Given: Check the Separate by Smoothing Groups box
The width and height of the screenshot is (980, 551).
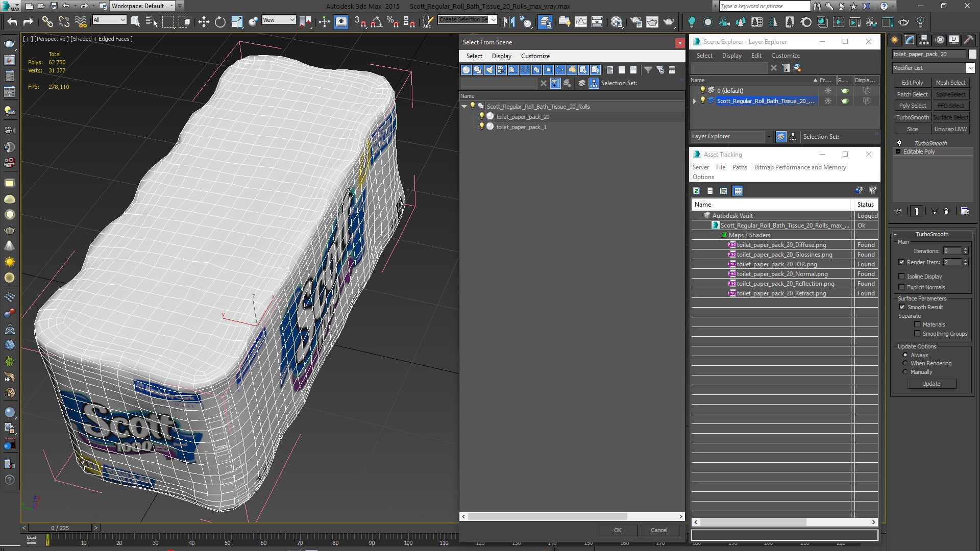Looking at the screenshot, I should coord(917,334).
